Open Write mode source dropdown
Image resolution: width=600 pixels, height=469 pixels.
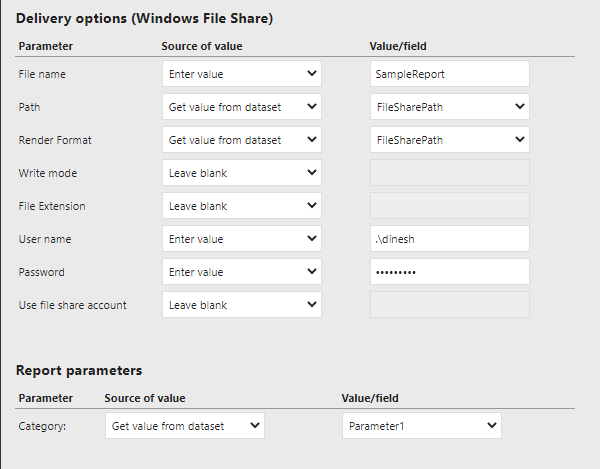pos(241,173)
